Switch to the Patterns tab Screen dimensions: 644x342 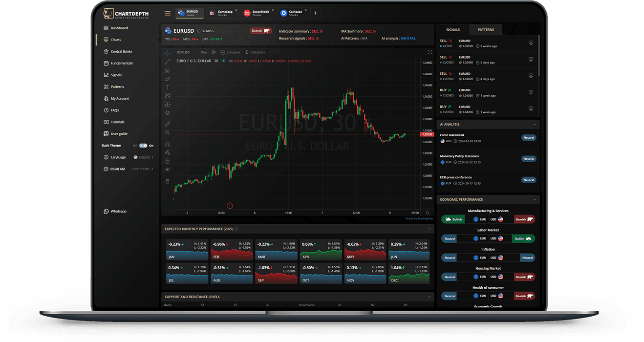[x=486, y=30]
